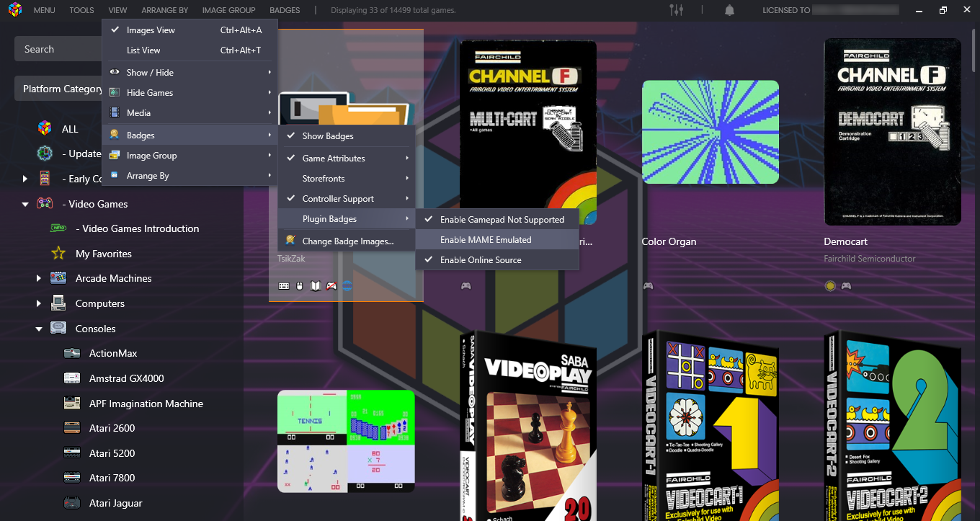Click the Video Games gamepad icon
980x521 pixels.
click(45, 204)
